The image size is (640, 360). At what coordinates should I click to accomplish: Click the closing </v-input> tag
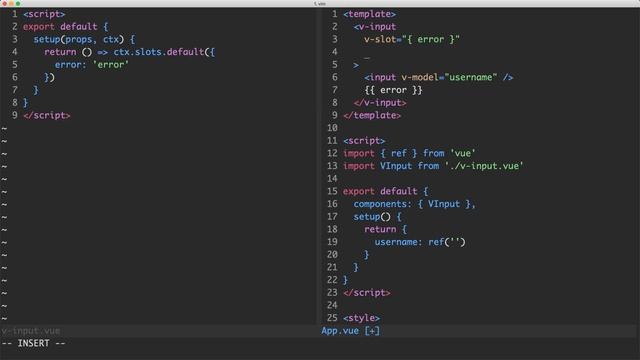pos(380,103)
